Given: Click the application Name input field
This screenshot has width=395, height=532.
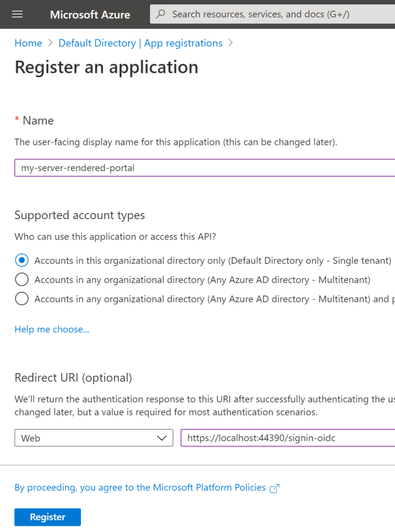Looking at the screenshot, I should tap(204, 168).
